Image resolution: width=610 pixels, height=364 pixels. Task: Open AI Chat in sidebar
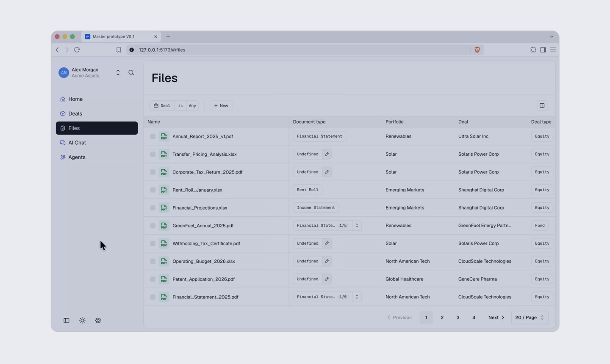click(97, 143)
